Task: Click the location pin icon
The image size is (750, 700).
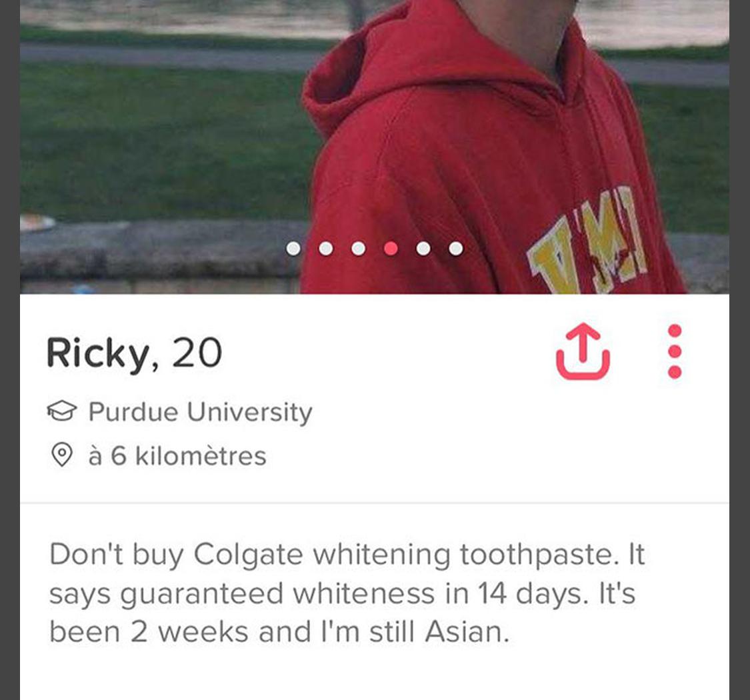Action: tap(62, 455)
